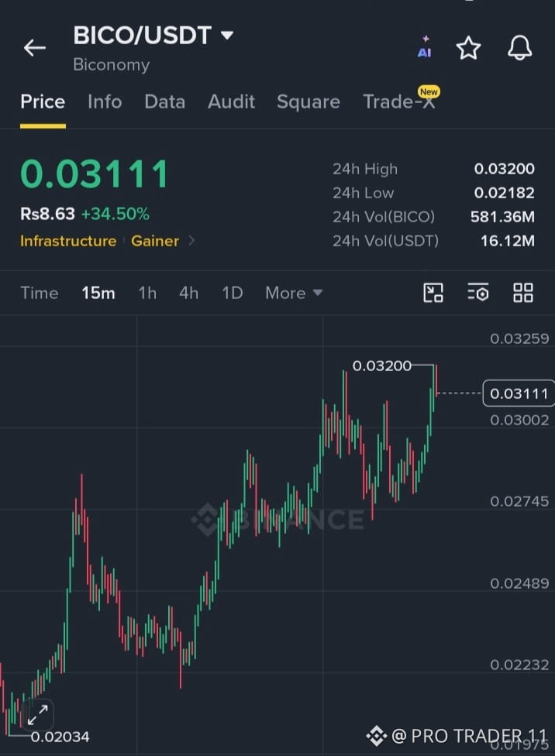
Task: Open the Square tab
Action: click(309, 101)
